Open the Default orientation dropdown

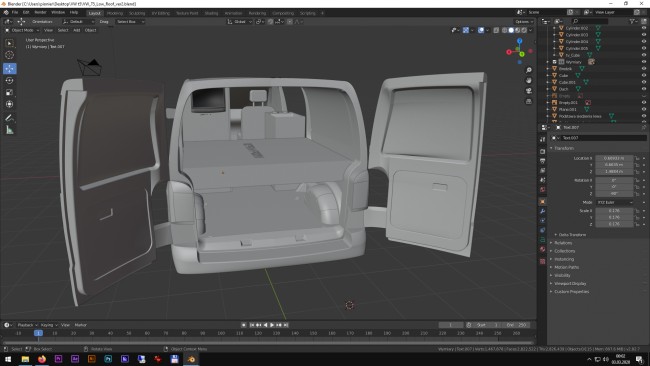(78, 22)
